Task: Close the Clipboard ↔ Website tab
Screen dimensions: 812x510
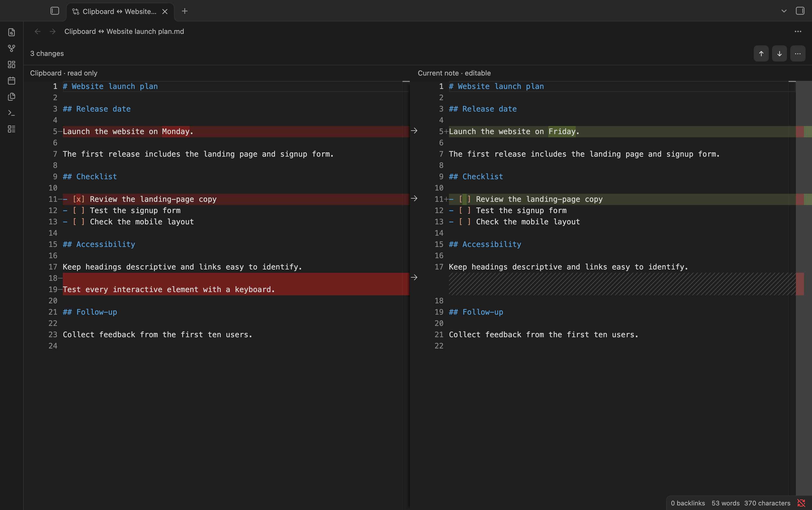Action: pyautogui.click(x=165, y=12)
